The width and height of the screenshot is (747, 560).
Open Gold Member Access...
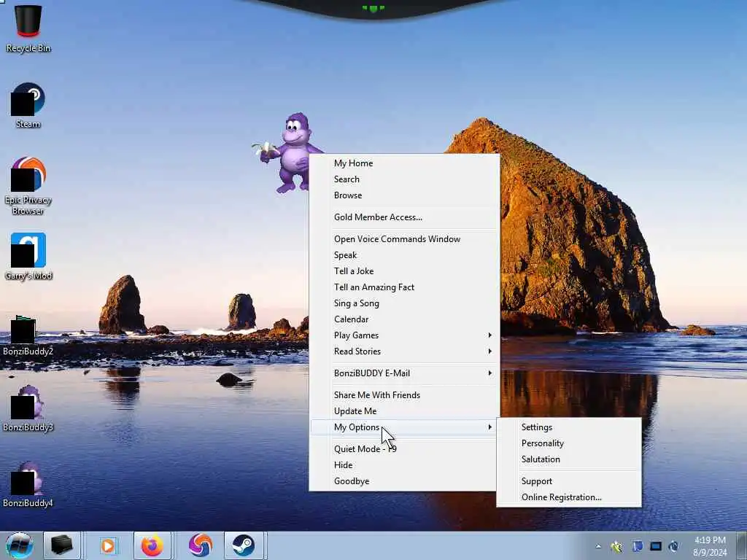(403, 217)
